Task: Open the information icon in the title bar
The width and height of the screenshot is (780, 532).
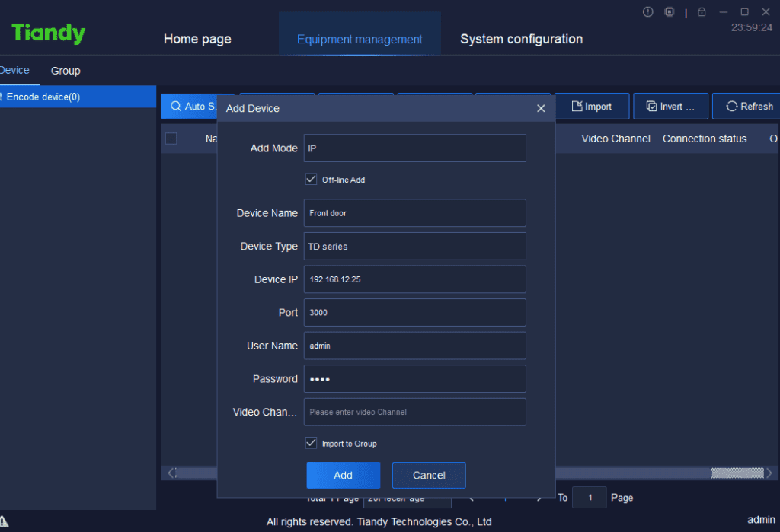Action: 647,11
